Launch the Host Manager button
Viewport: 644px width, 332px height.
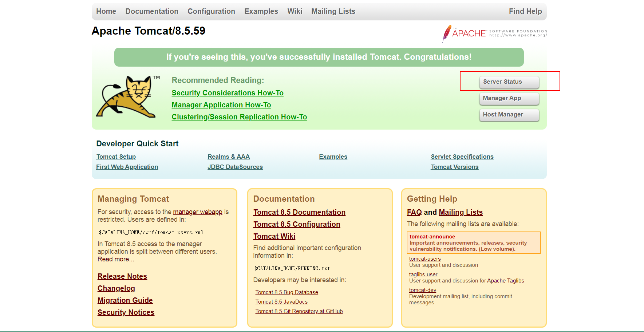tap(509, 115)
